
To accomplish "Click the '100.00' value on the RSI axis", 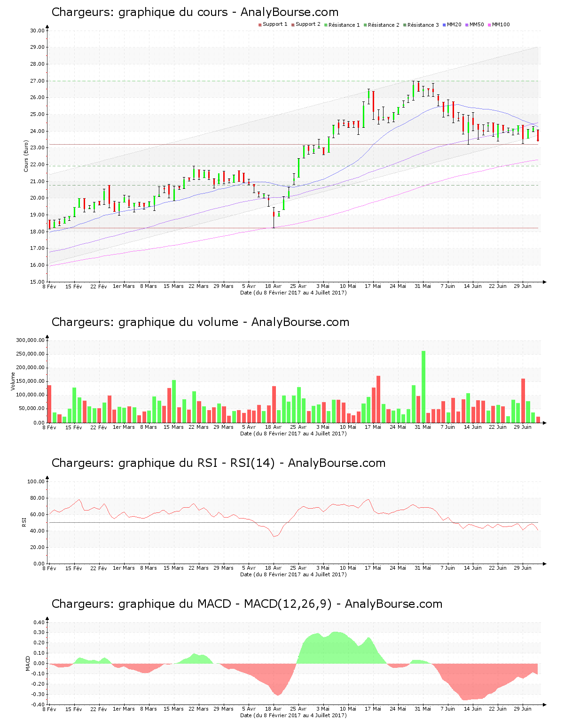I will (x=36, y=481).
